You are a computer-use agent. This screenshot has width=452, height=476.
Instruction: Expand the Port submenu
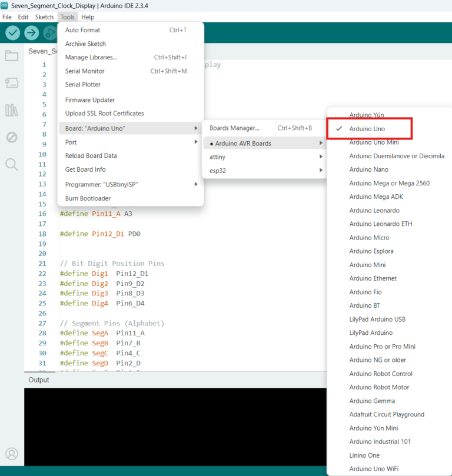click(131, 142)
